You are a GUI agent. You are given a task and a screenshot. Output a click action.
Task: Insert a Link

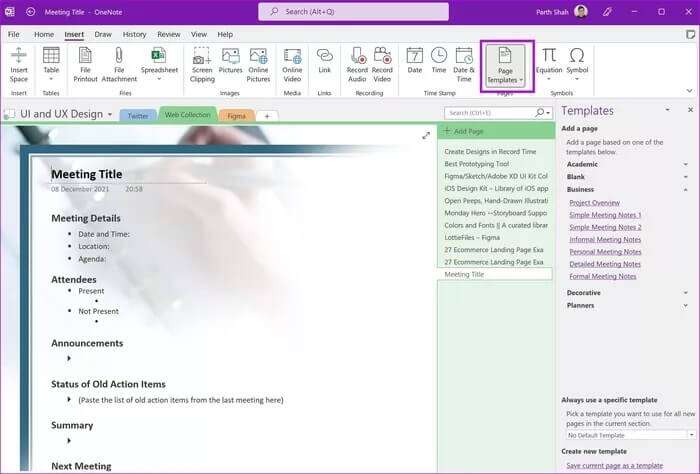click(325, 60)
